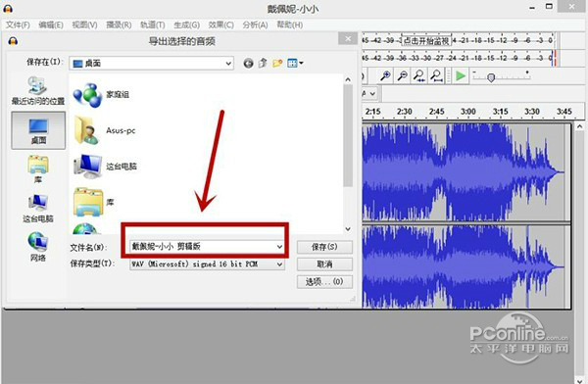
Task: Open the 效果(C) menu
Action: [x=221, y=24]
